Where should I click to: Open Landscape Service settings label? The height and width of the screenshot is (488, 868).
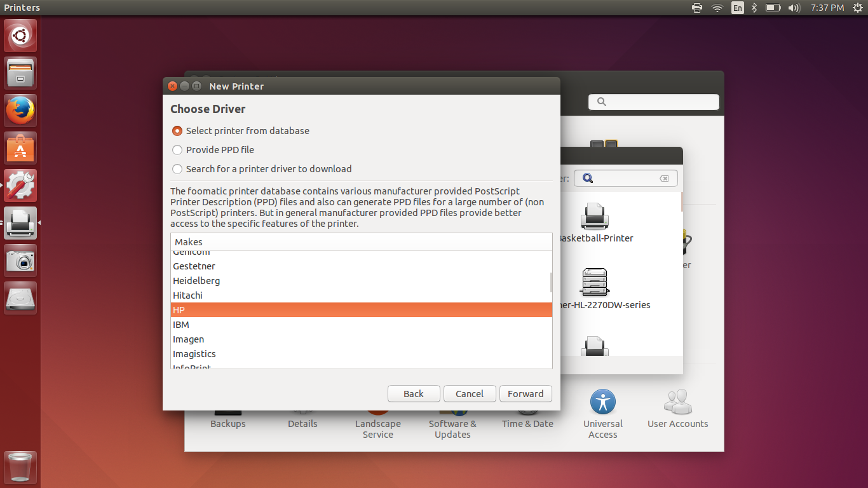378,429
